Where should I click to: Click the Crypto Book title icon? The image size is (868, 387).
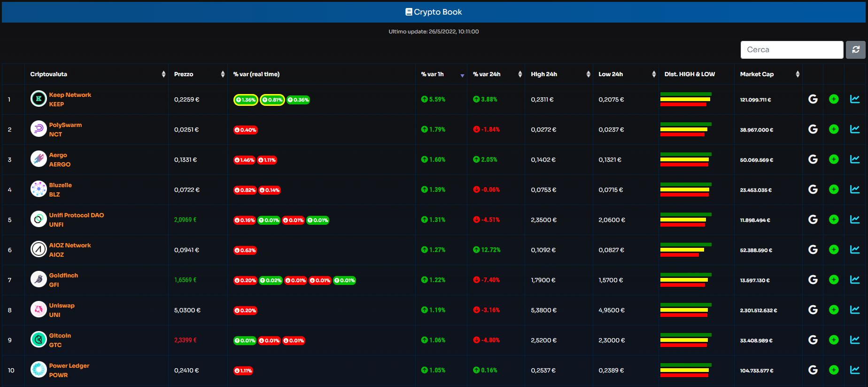tap(409, 12)
